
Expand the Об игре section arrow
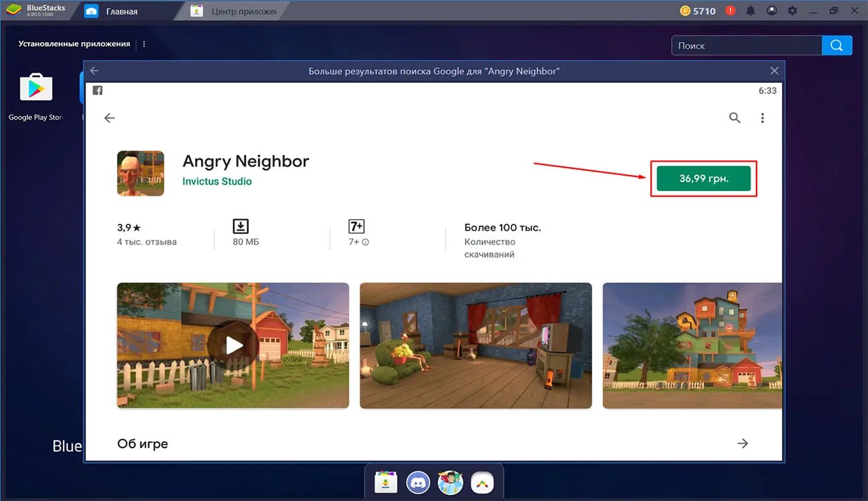pos(743,443)
